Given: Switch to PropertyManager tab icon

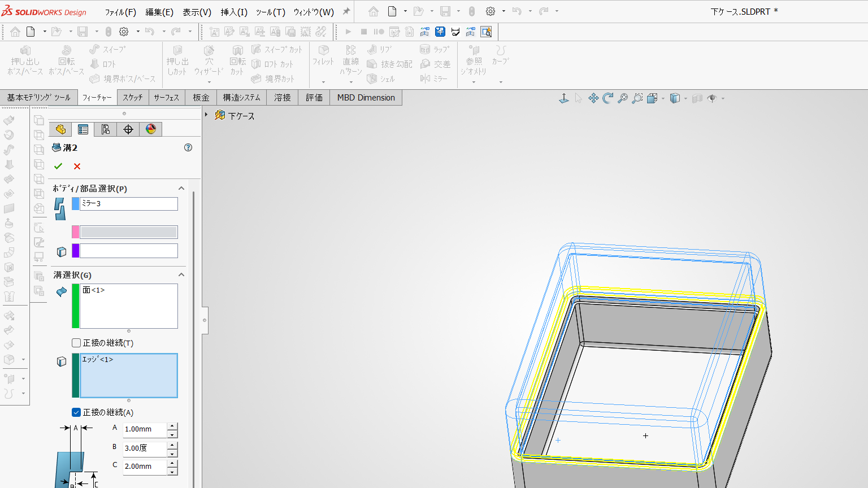Looking at the screenshot, I should click(83, 129).
